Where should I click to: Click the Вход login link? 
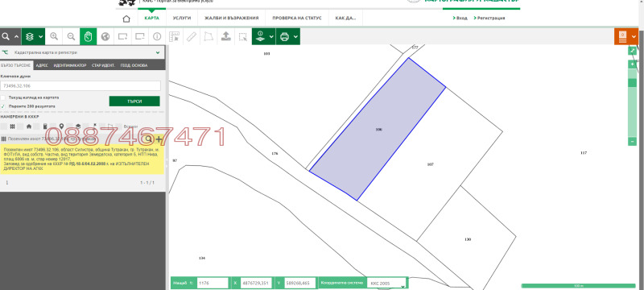coord(460,18)
